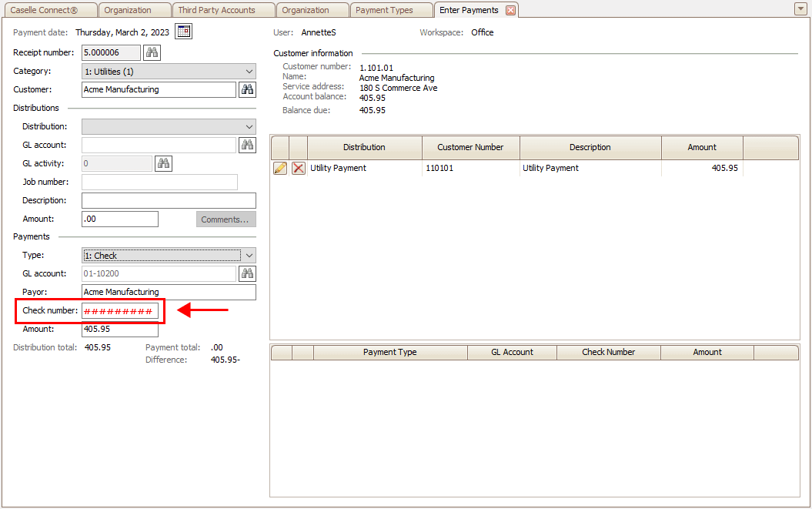Search receipt numbers with binoculars icon
The width and height of the screenshot is (812, 509).
pyautogui.click(x=152, y=52)
